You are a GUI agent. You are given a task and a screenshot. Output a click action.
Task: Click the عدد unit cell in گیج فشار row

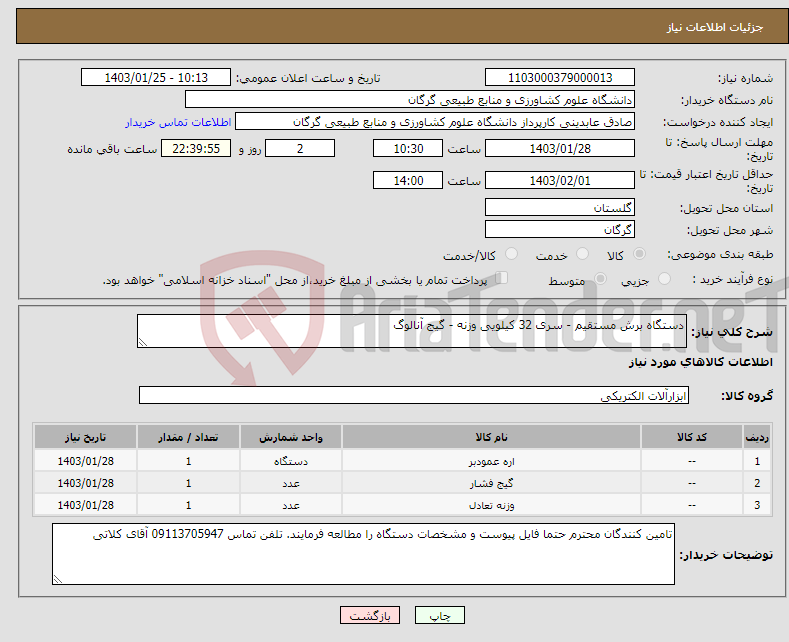tap(291, 483)
